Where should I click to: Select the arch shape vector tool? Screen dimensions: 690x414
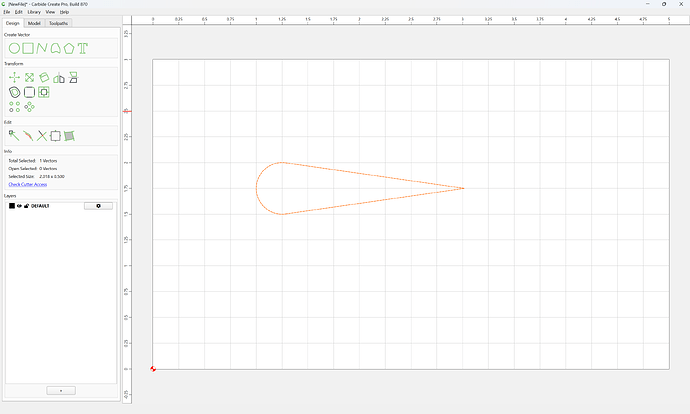(55, 48)
